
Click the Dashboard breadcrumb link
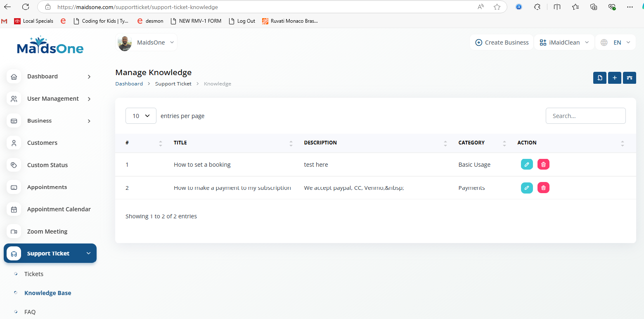[x=129, y=84]
